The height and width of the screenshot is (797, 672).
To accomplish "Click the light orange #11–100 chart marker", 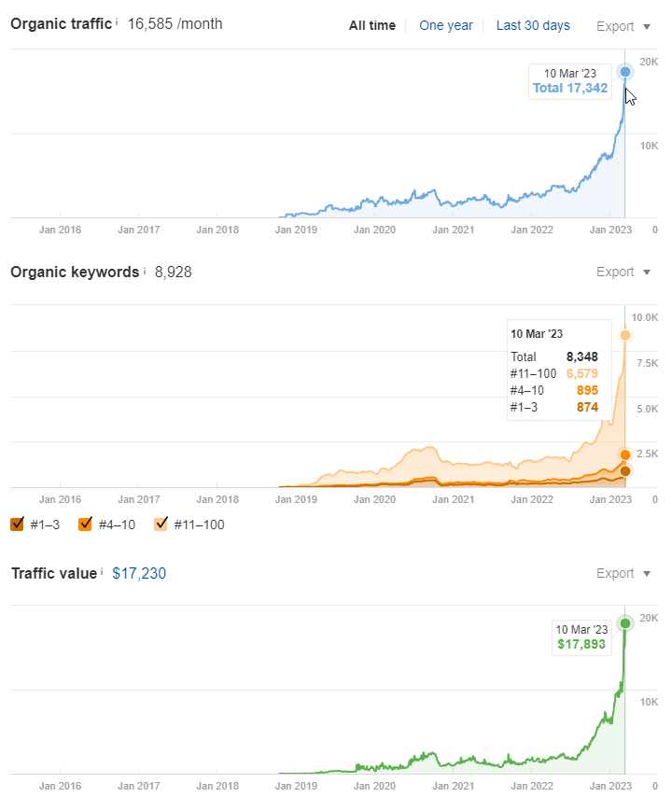I will [625, 335].
